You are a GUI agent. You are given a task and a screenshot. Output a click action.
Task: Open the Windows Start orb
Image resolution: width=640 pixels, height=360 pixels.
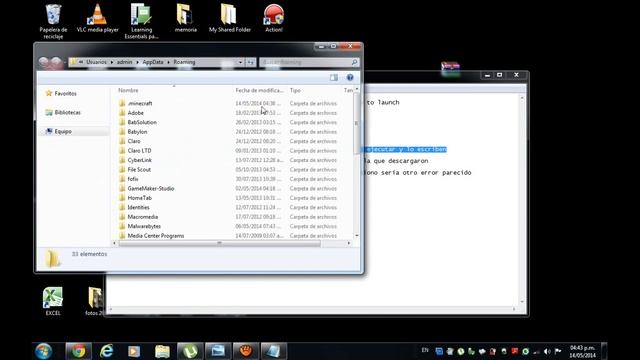point(44,351)
